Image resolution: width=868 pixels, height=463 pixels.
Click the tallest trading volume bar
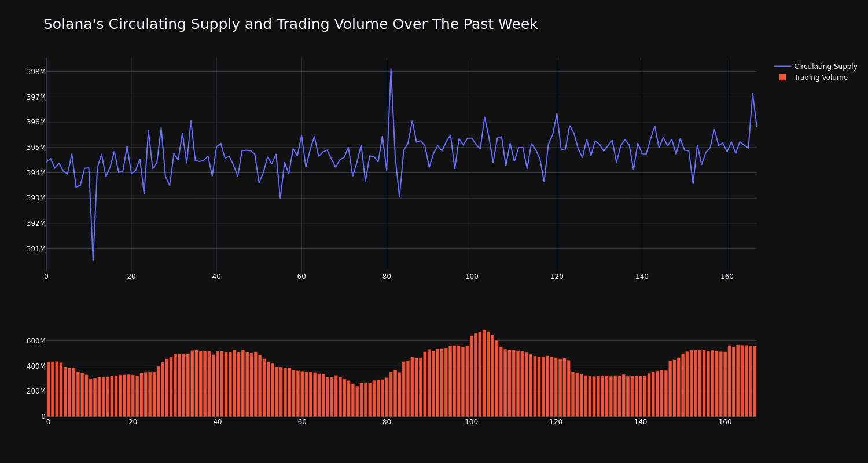pos(484,373)
